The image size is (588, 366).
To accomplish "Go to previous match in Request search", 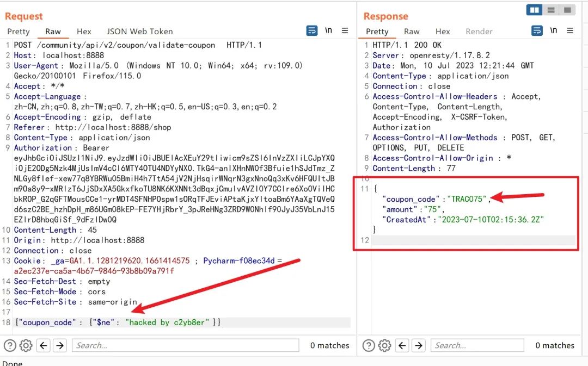I will pos(44,345).
